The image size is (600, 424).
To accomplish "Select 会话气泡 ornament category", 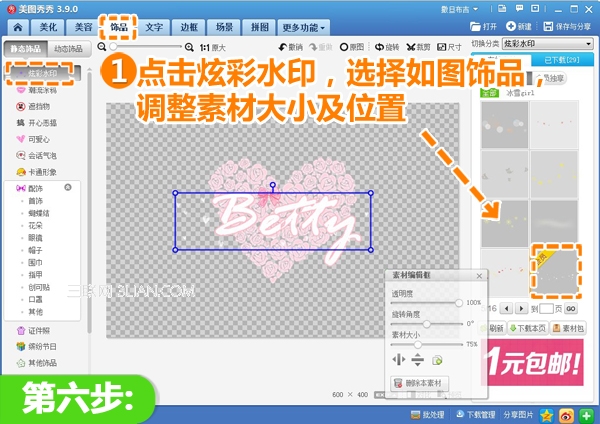I will coord(37,156).
